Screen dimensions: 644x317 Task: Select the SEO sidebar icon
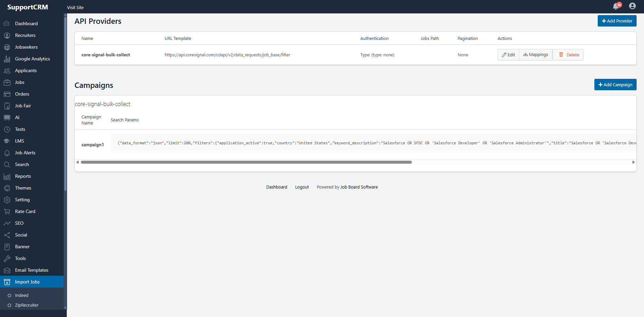[x=7, y=223]
